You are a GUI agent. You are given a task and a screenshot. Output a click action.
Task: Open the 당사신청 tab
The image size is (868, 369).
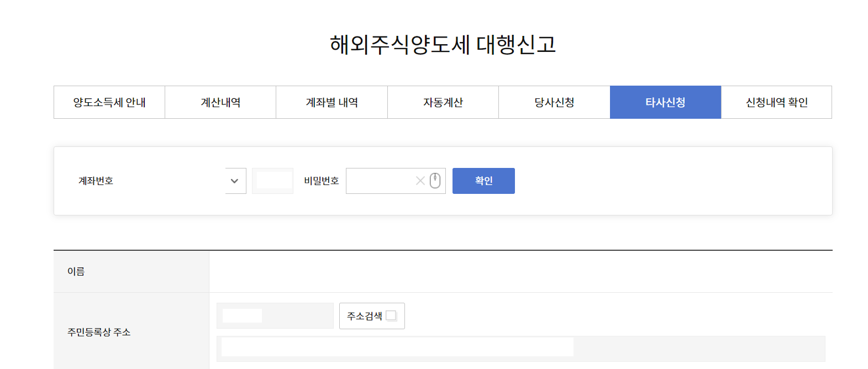(x=554, y=102)
